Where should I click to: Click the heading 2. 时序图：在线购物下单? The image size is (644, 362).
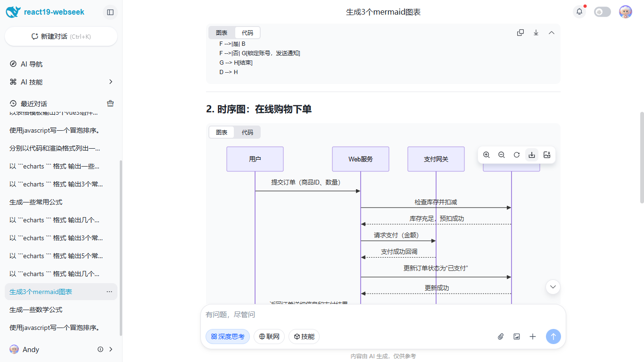click(x=259, y=109)
